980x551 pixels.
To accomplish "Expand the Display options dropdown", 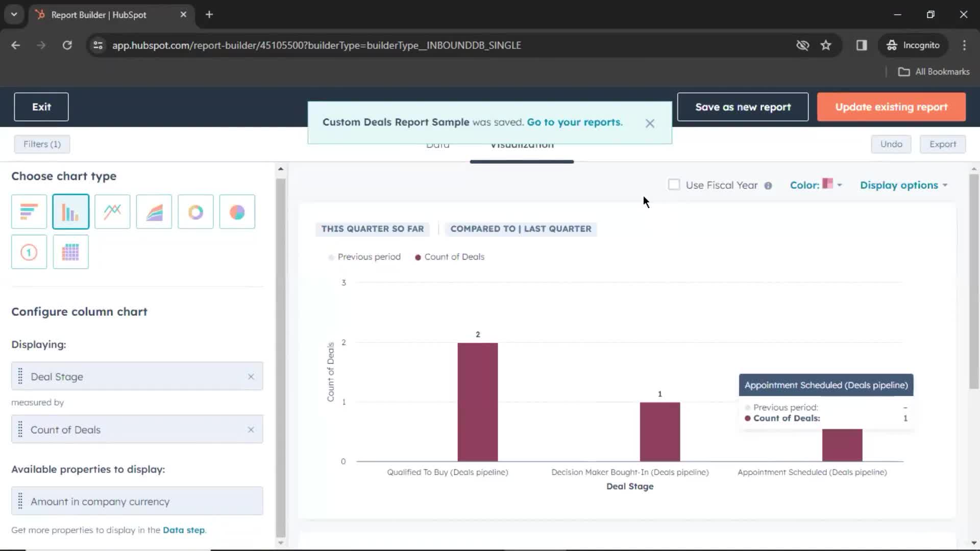I will click(904, 185).
